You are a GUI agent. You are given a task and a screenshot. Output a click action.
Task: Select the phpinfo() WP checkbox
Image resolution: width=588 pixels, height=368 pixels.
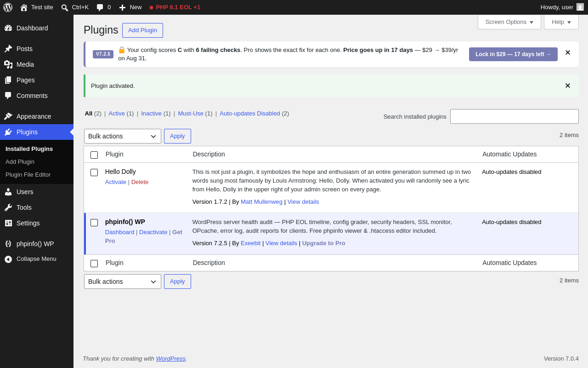coord(94,223)
